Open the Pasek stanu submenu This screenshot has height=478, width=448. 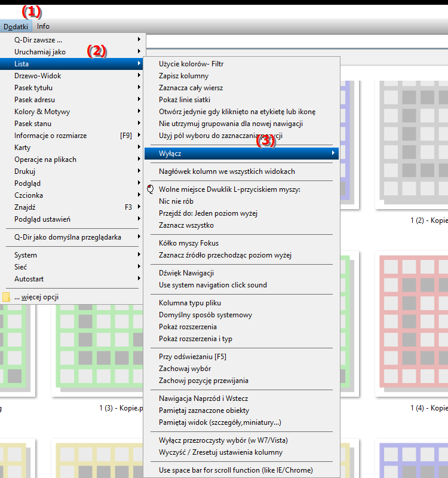point(72,124)
